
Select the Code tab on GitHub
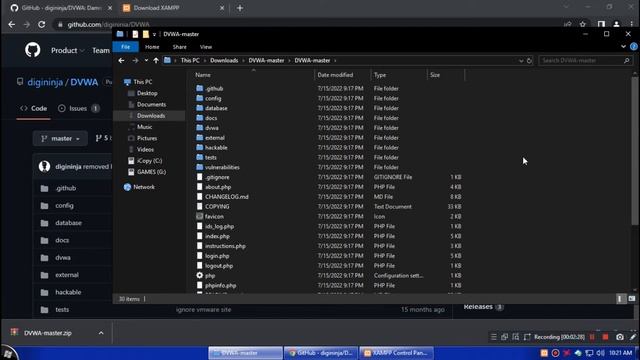click(33, 108)
